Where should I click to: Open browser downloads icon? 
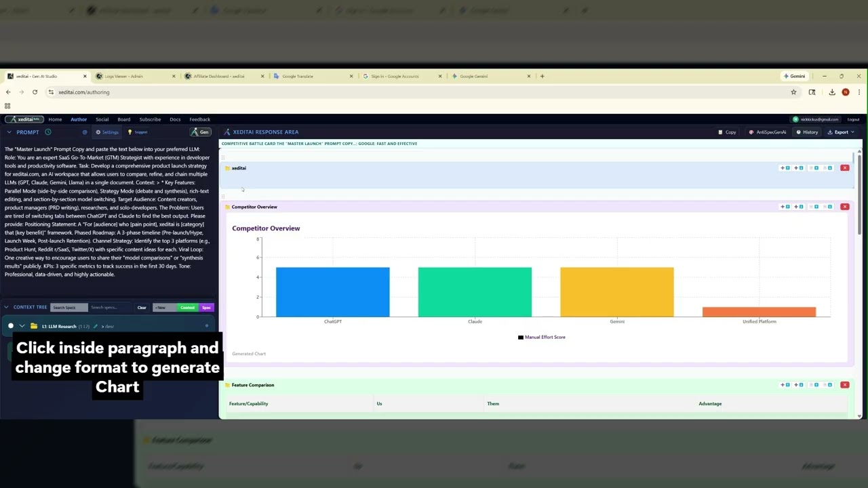[831, 92]
